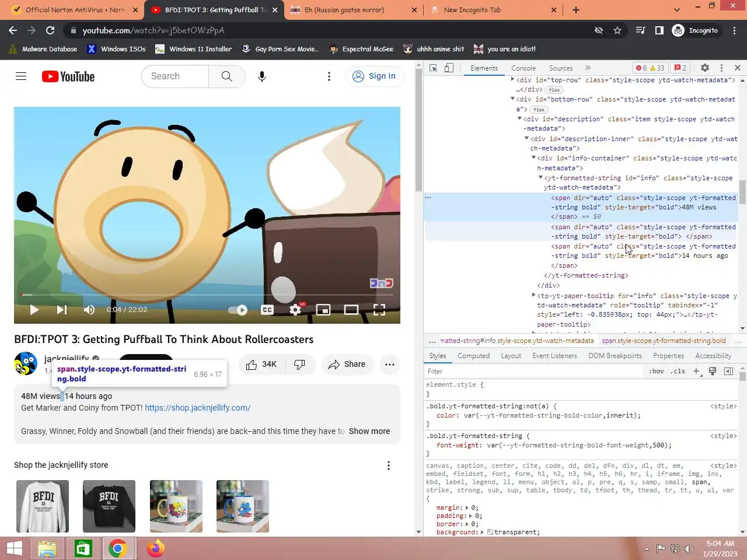Open the YouTube hamburger guide menu
The image size is (747, 560).
[21, 76]
